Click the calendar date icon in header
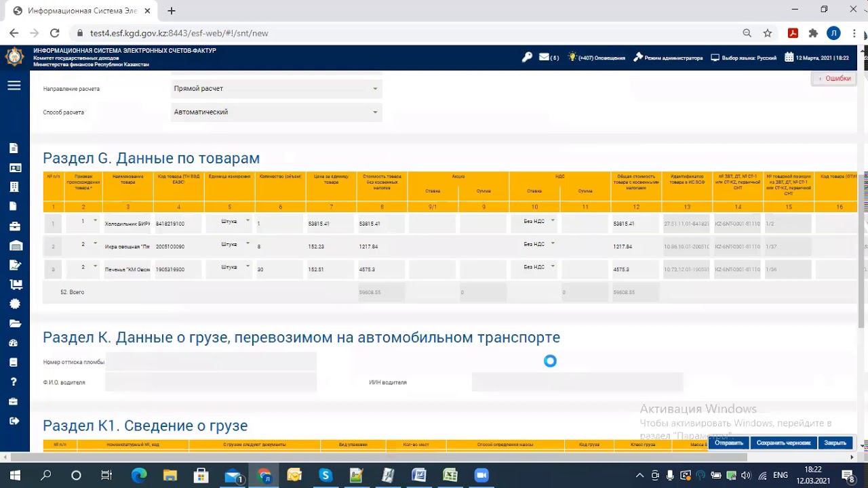This screenshot has height=488, width=868. [789, 58]
